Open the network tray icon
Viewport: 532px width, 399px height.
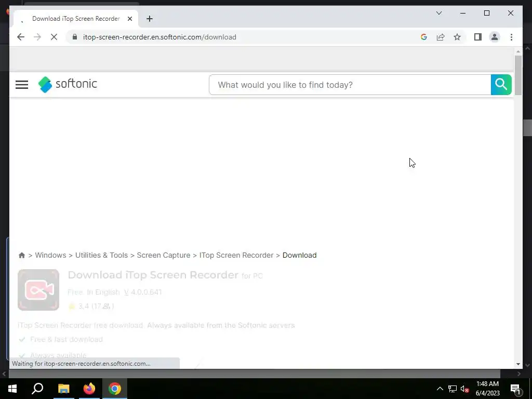[453, 389]
